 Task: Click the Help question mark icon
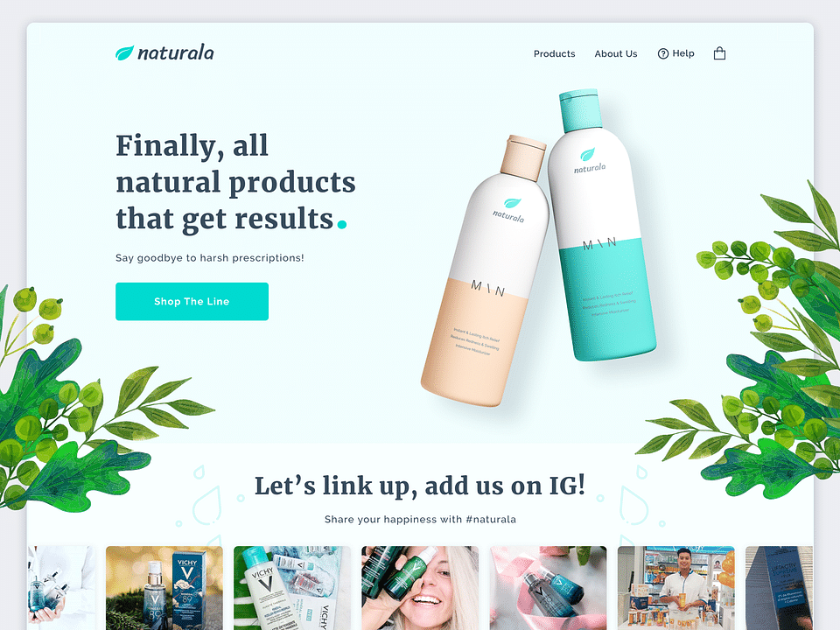click(663, 53)
